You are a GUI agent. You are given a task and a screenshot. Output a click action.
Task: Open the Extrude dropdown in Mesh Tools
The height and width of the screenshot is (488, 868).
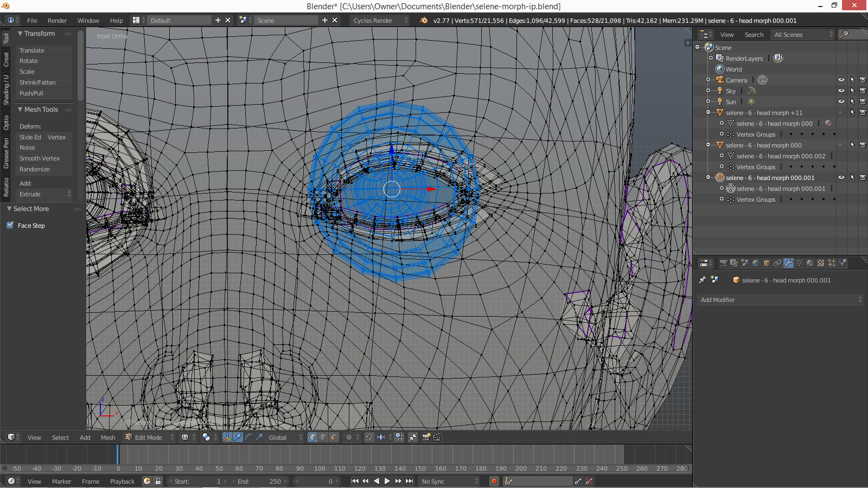tap(44, 194)
